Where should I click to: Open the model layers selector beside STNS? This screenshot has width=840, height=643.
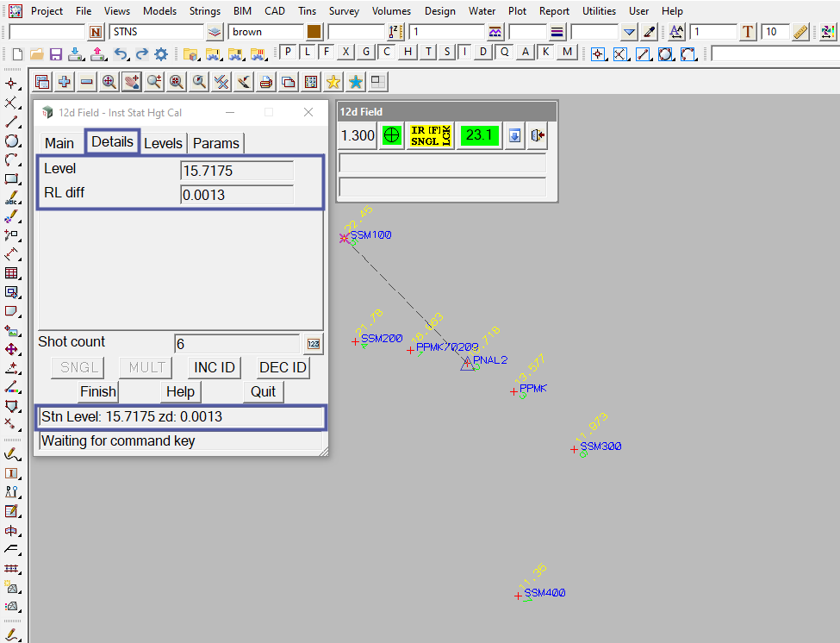(215, 32)
